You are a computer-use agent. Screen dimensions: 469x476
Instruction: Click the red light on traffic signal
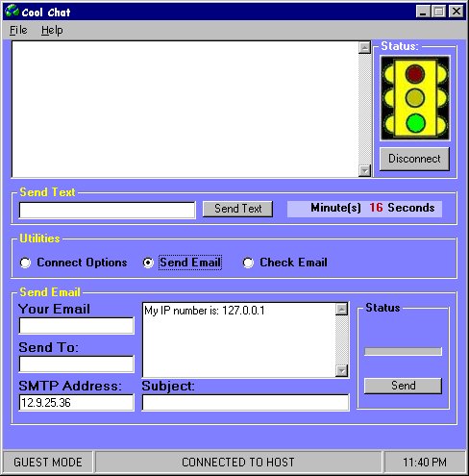pos(415,73)
